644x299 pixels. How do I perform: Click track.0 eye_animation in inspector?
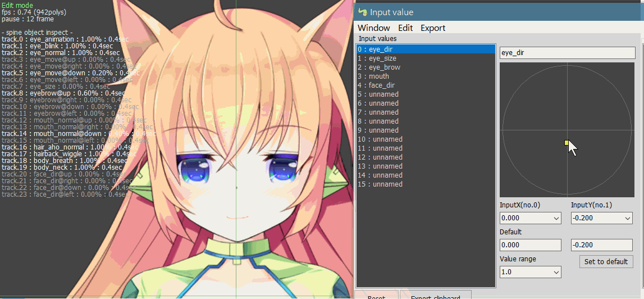pos(65,39)
